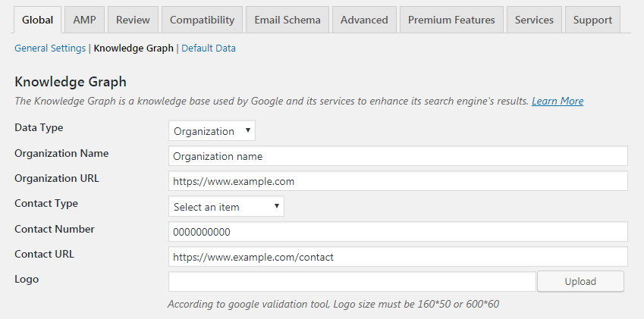Click the Contact URL field
Image resolution: width=644 pixels, height=319 pixels.
coord(397,257)
